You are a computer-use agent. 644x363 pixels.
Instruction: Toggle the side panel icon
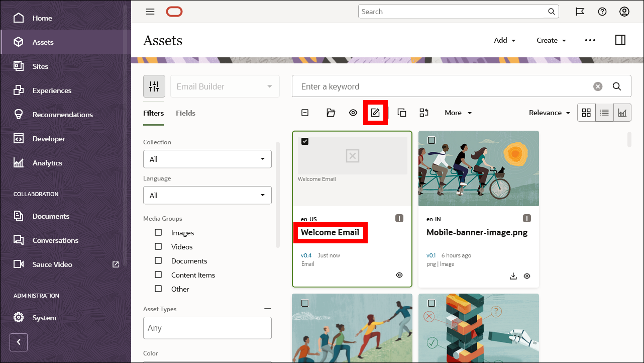[620, 40]
